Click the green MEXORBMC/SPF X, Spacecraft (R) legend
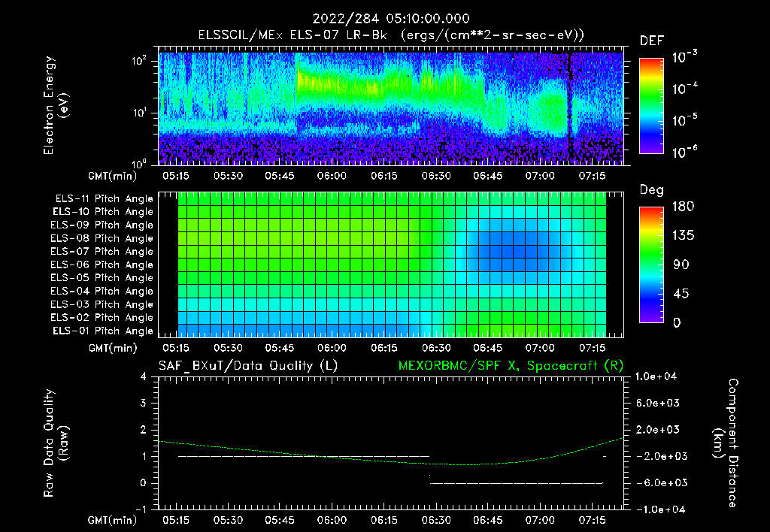This screenshot has width=770, height=532. tap(511, 366)
